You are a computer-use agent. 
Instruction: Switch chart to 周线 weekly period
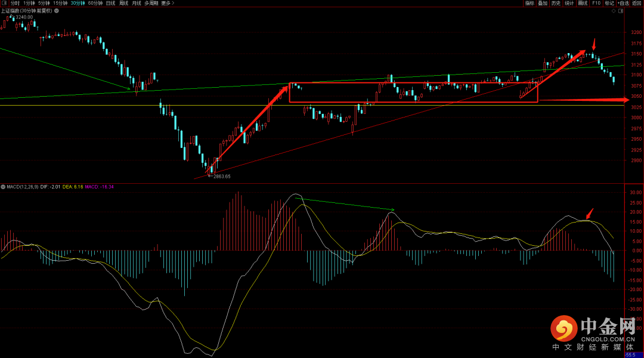pos(123,3)
